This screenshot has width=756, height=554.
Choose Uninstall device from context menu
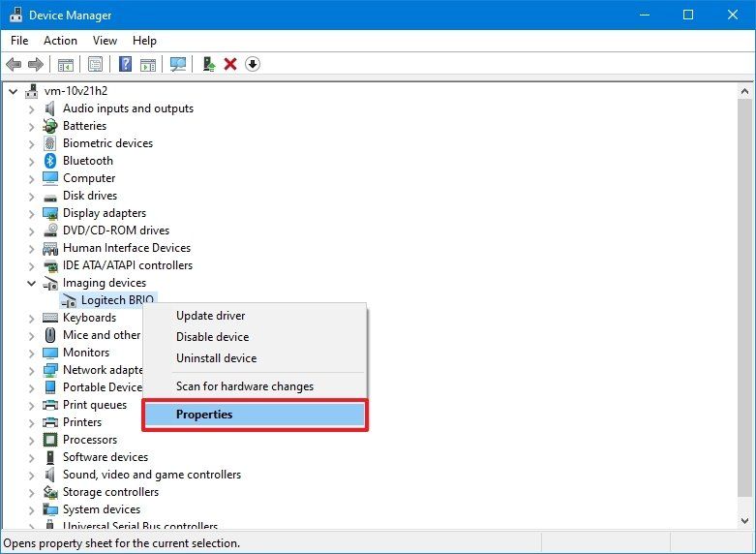tap(255, 358)
